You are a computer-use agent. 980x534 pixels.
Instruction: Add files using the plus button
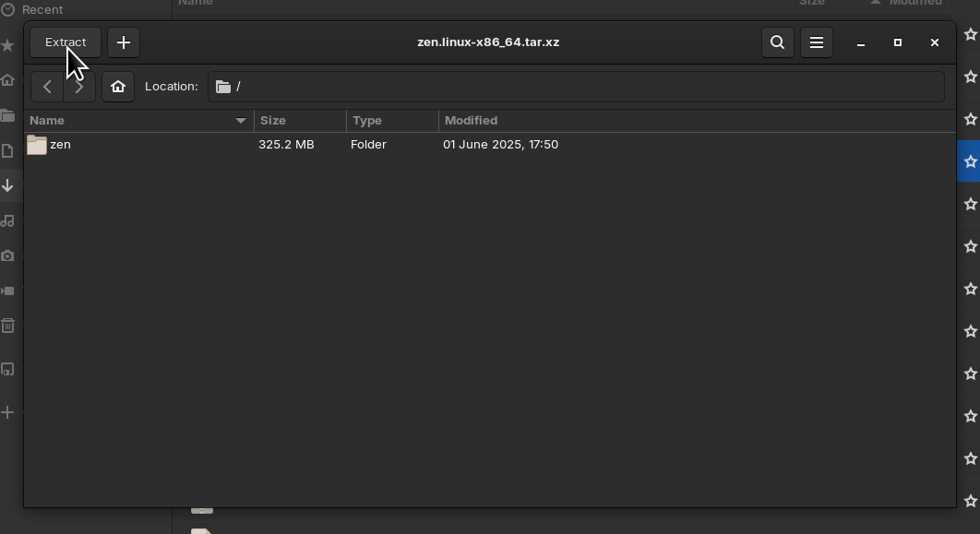pyautogui.click(x=124, y=42)
